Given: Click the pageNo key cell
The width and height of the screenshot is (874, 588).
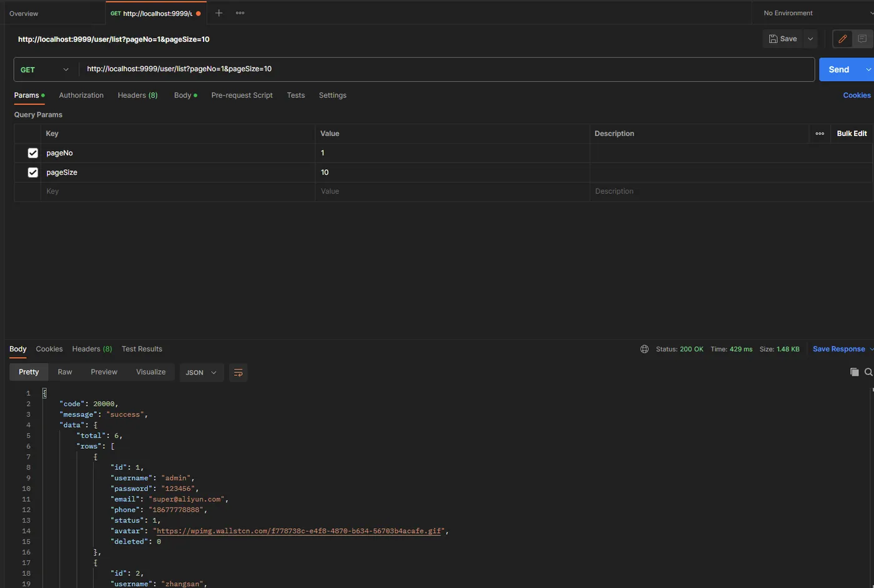Looking at the screenshot, I should click(178, 153).
